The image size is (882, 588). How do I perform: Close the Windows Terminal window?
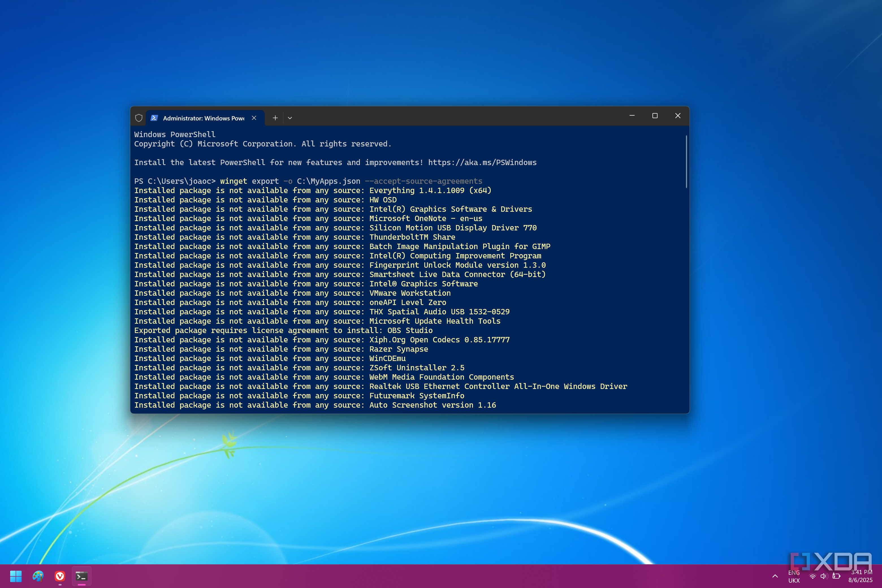point(678,116)
